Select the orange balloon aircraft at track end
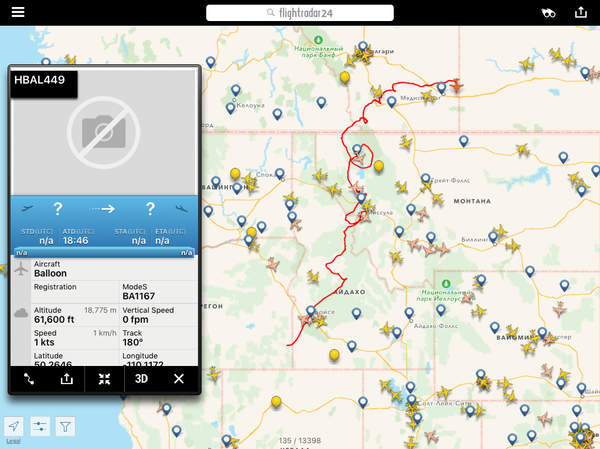 456,87
